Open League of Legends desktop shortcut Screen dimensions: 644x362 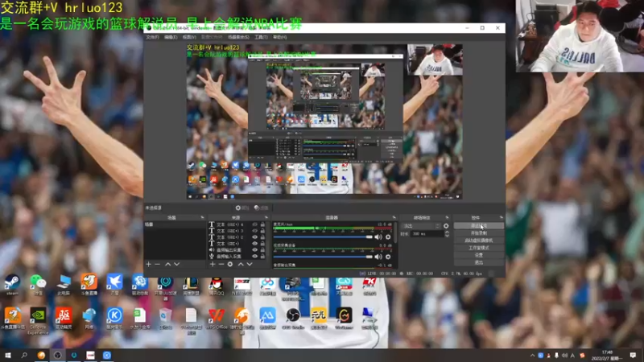tap(191, 285)
